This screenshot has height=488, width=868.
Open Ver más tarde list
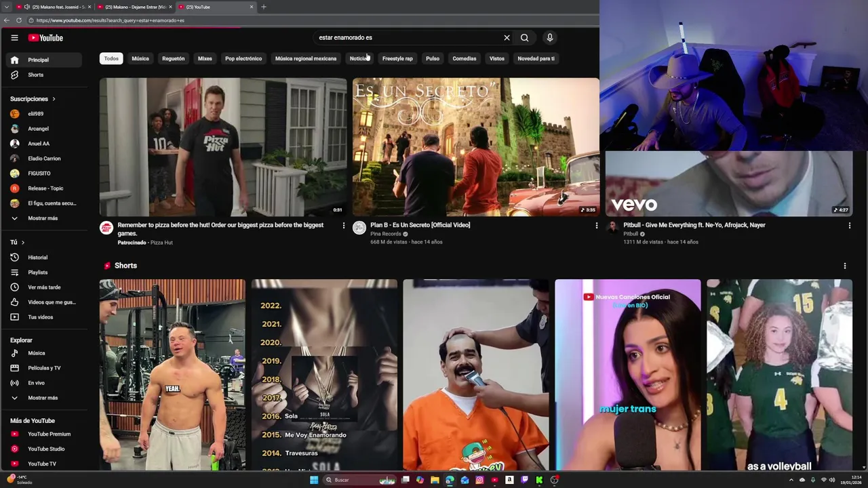(44, 287)
